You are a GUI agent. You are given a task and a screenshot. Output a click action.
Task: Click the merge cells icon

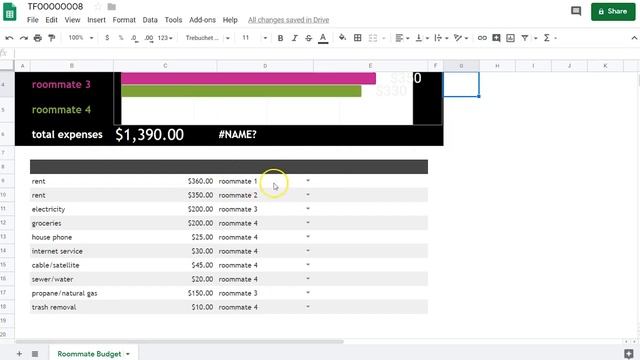pos(373,38)
